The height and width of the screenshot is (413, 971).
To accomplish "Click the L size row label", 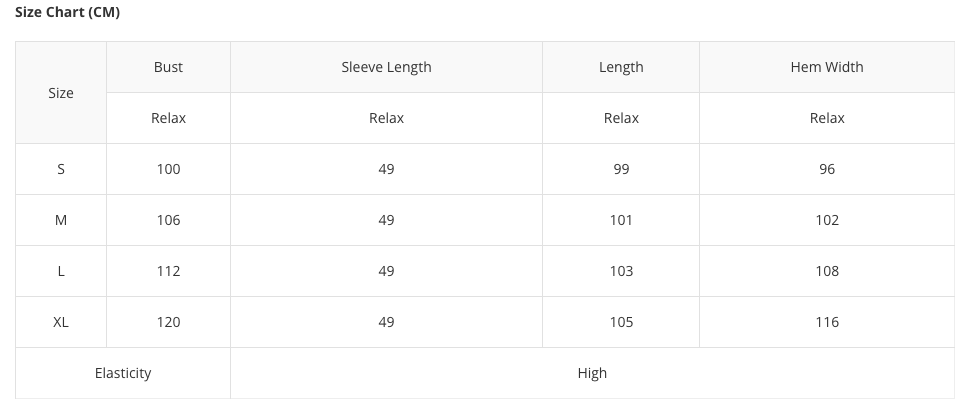I will (x=61, y=271).
